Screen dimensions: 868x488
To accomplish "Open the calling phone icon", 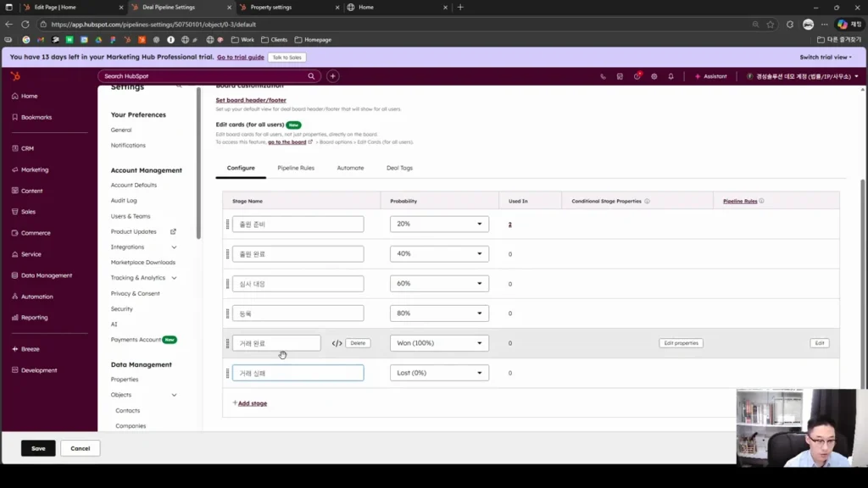I will [x=603, y=76].
